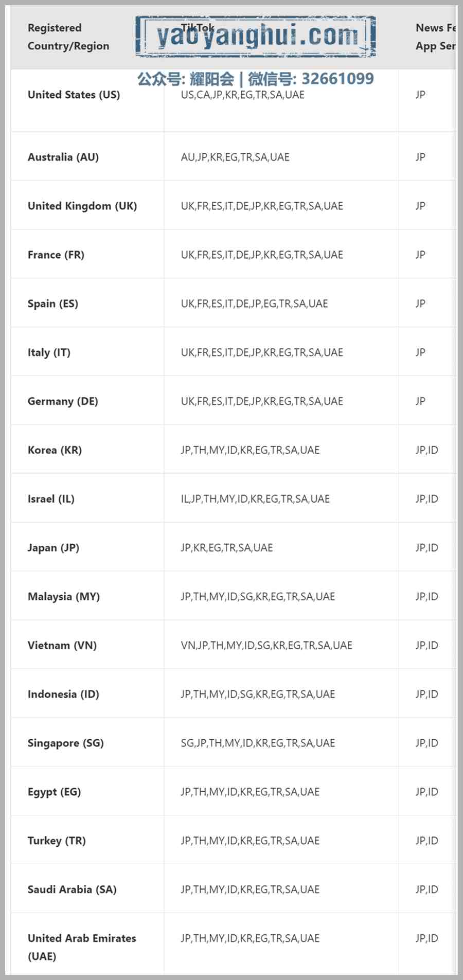Viewport: 463px width, 980px height.
Task: Select the Italy (IT) row label
Action: [x=49, y=352]
